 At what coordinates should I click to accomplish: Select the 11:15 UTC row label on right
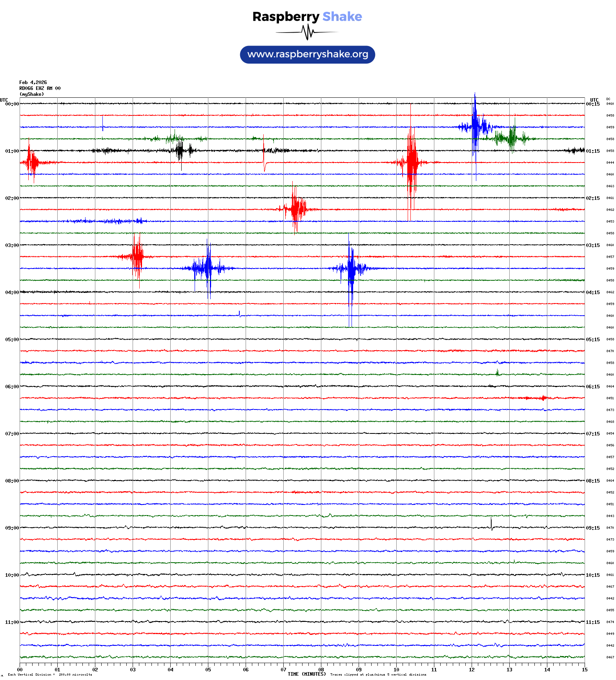coord(592,622)
